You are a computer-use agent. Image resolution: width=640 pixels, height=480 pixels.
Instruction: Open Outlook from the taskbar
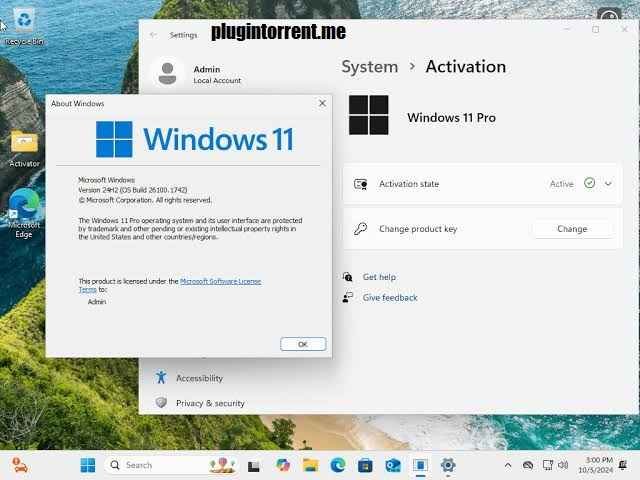pos(393,465)
